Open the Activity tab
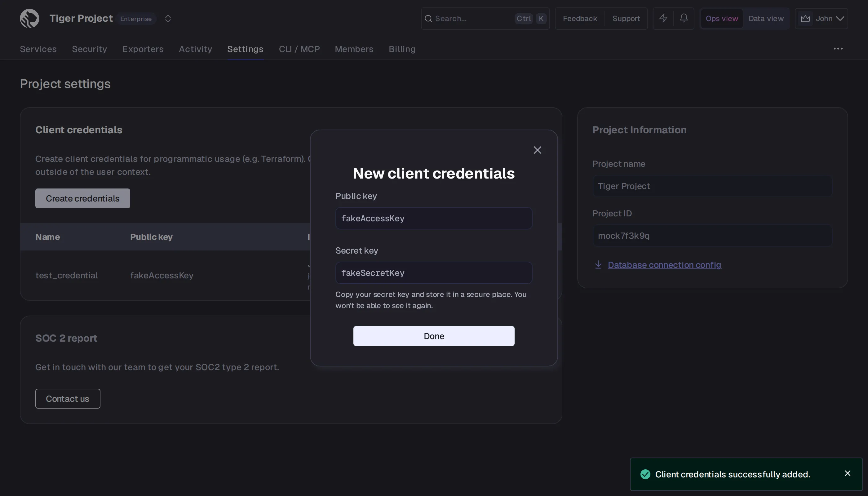 (195, 49)
